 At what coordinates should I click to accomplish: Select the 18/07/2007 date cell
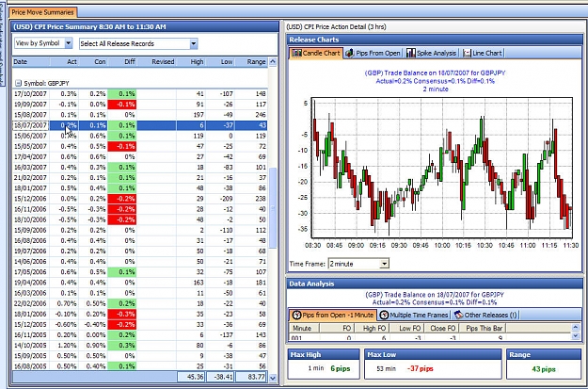coord(31,125)
